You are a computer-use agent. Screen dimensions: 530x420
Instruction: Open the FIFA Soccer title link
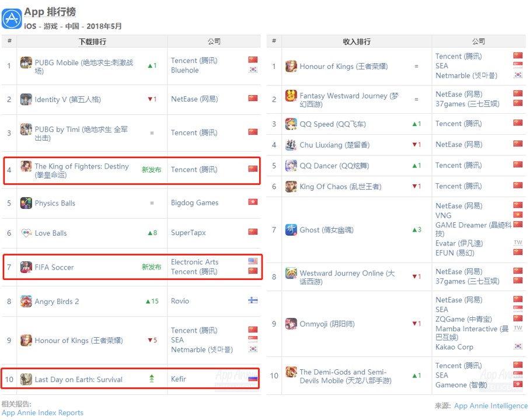point(54,267)
